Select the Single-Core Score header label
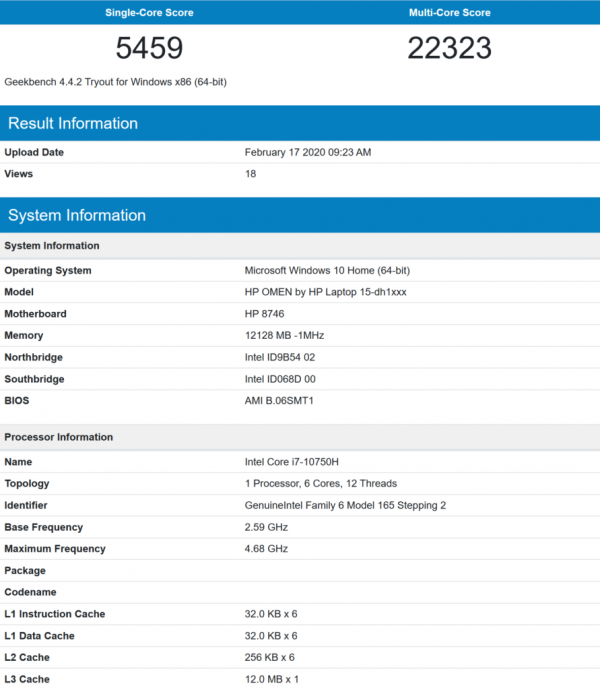Image resolution: width=600 pixels, height=690 pixels. 149,13
